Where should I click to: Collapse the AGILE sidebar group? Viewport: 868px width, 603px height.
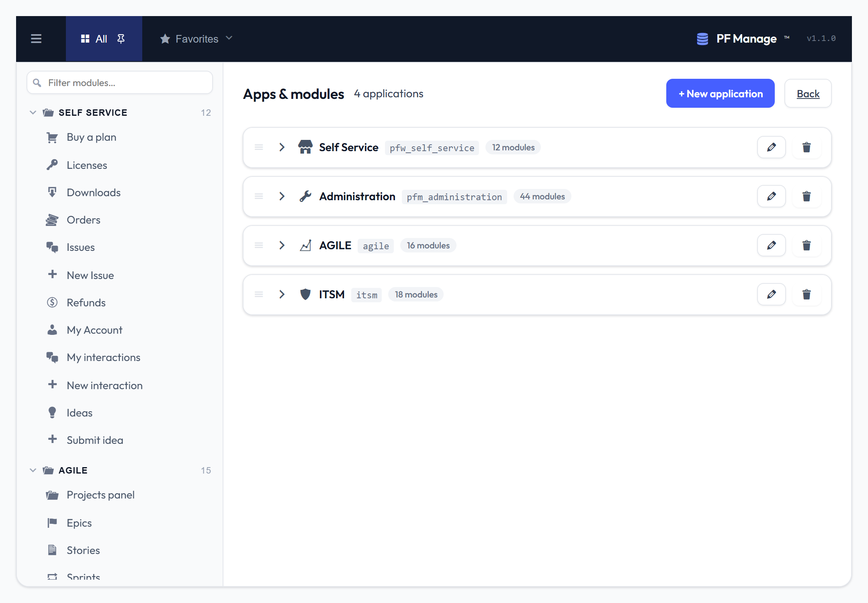click(x=33, y=470)
